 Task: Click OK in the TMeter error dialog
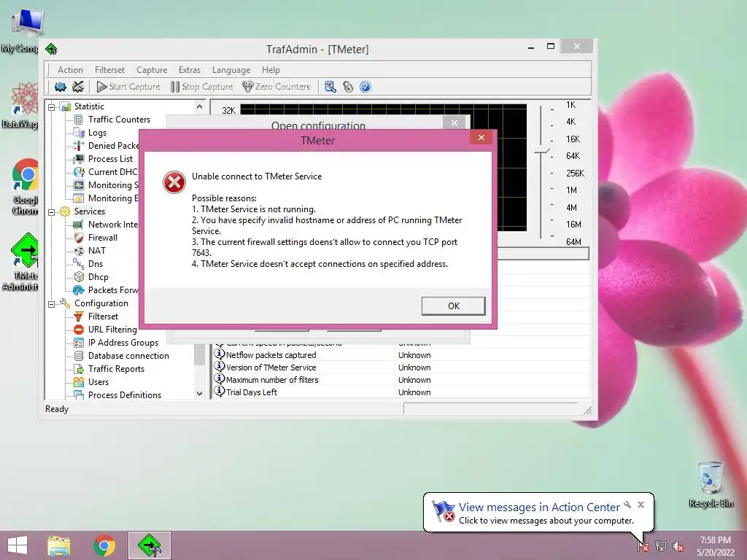coord(453,306)
